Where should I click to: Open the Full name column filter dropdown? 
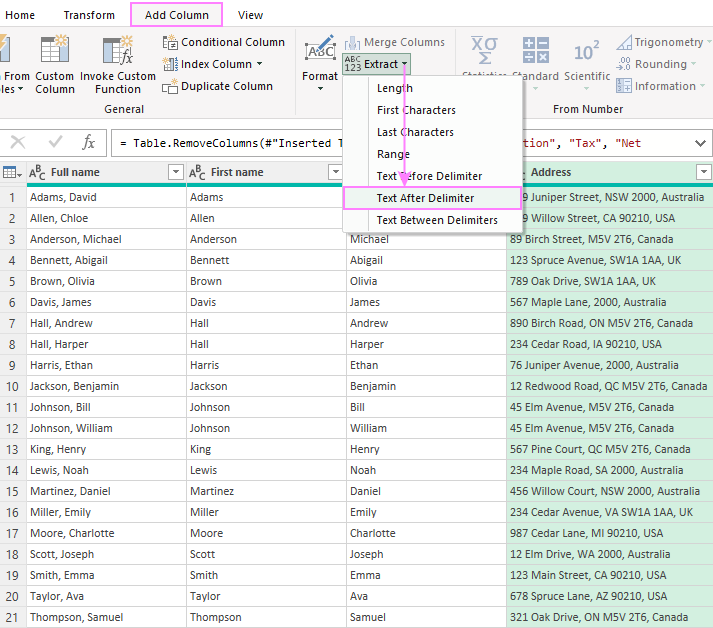[176, 172]
